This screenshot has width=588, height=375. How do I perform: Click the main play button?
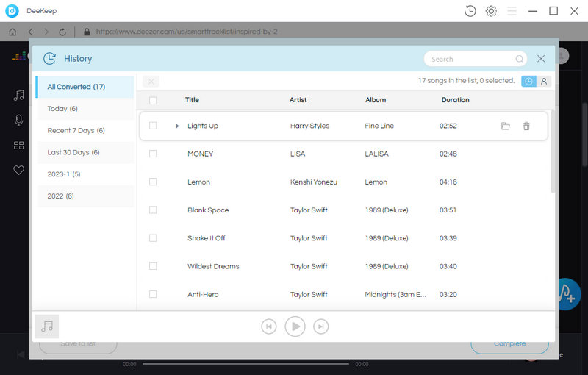(x=295, y=326)
